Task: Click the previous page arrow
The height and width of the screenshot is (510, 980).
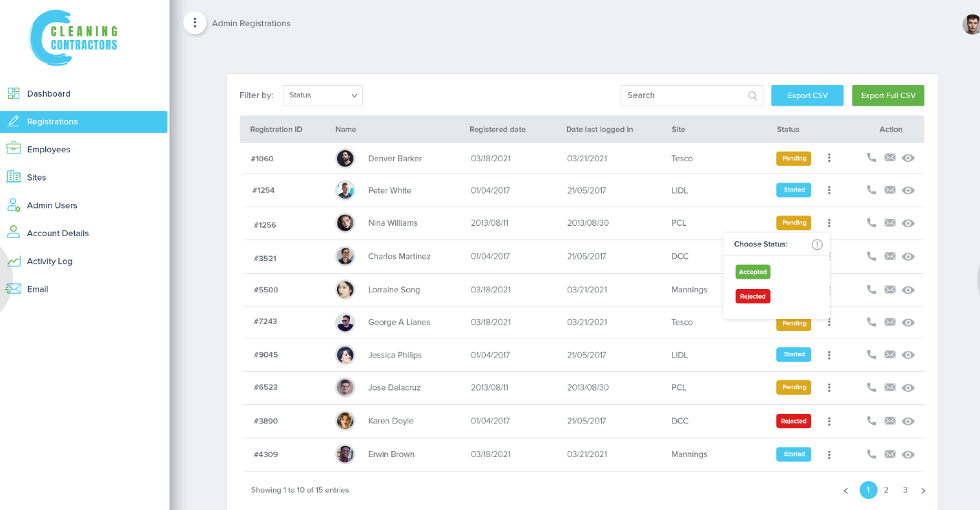Action: (x=845, y=491)
